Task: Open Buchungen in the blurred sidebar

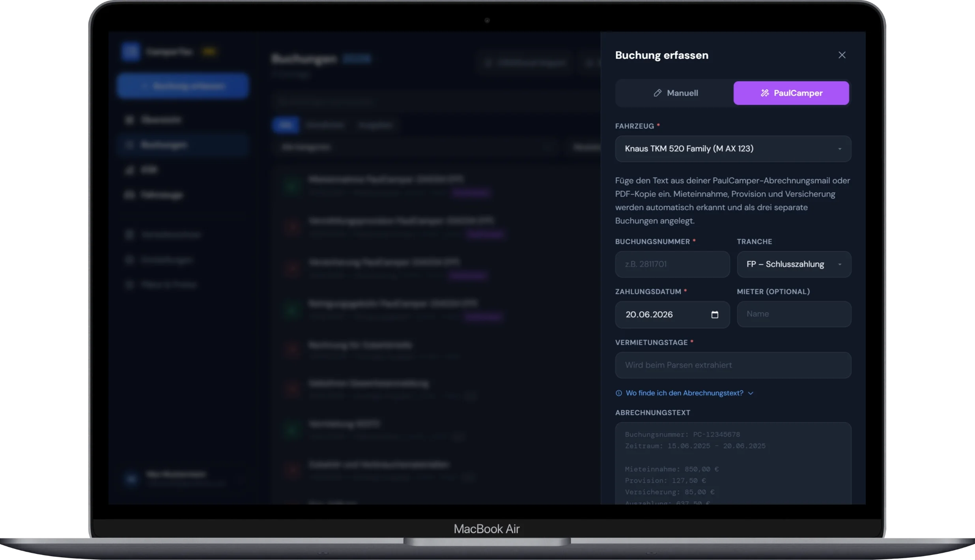Action: tap(183, 145)
